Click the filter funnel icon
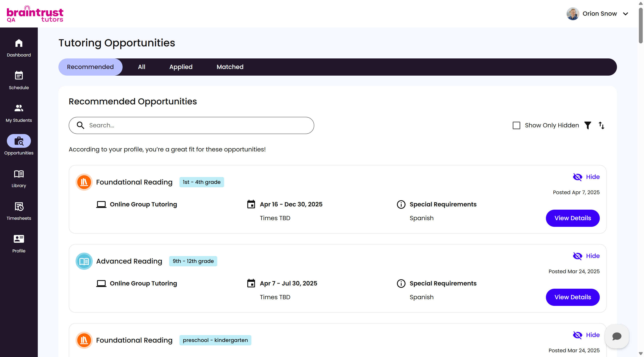Image resolution: width=644 pixels, height=357 pixels. point(588,125)
